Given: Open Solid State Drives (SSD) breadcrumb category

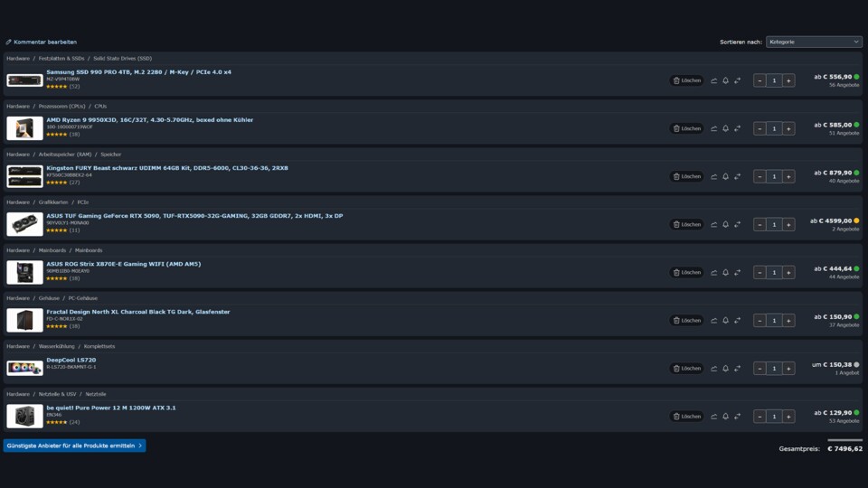Looking at the screenshot, I should 122,58.
